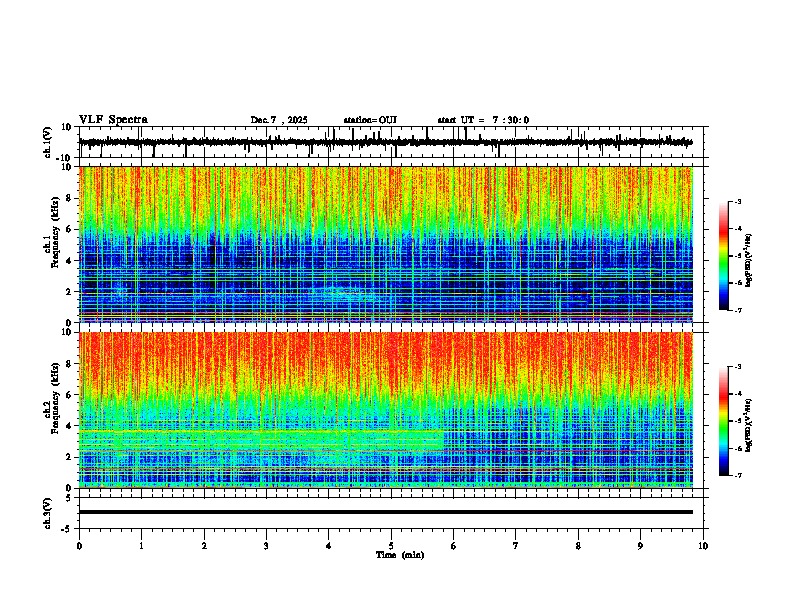The height and width of the screenshot is (612, 792).
Task: Click the ch.1 color scale "log(PSD)" unit label
Action: 749,261
